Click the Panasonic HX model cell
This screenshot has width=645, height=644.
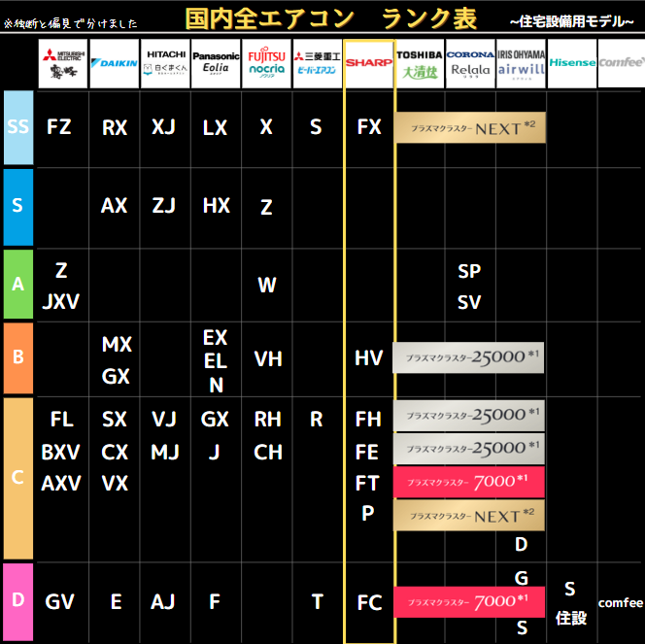point(217,206)
